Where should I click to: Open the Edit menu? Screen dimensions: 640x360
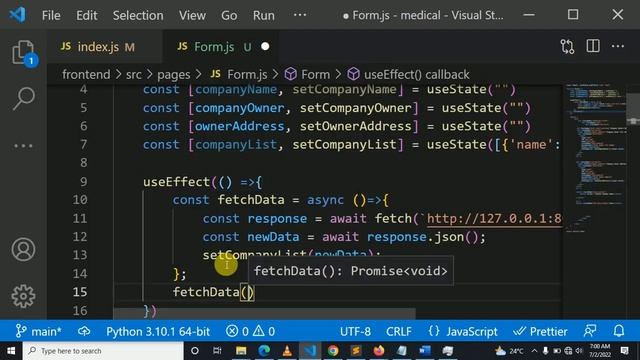[x=87, y=16]
